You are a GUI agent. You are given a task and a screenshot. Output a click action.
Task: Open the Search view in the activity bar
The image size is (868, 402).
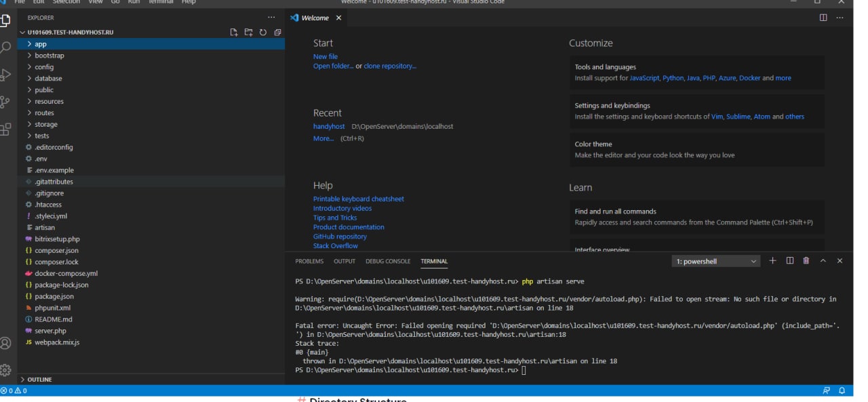pyautogui.click(x=5, y=47)
